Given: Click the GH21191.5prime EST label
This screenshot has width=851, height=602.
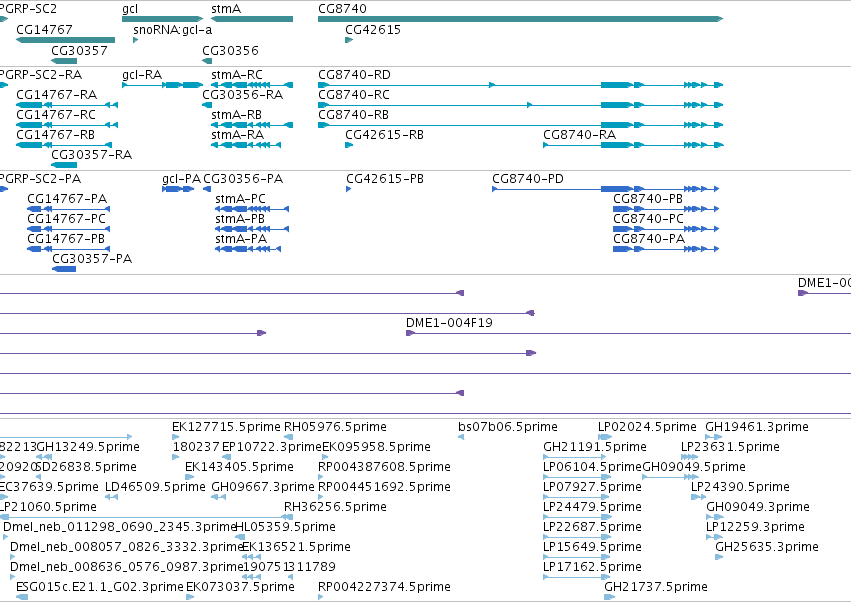Looking at the screenshot, I should click(x=595, y=447).
